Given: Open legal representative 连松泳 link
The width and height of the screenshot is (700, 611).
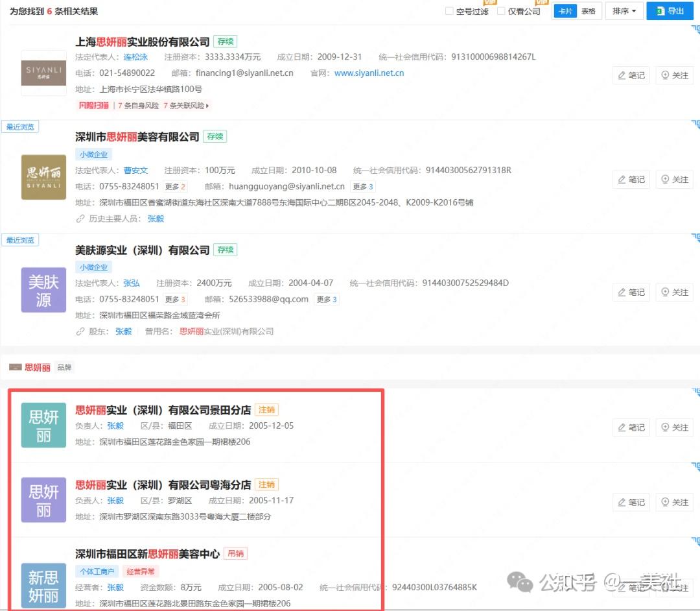Looking at the screenshot, I should 135,57.
